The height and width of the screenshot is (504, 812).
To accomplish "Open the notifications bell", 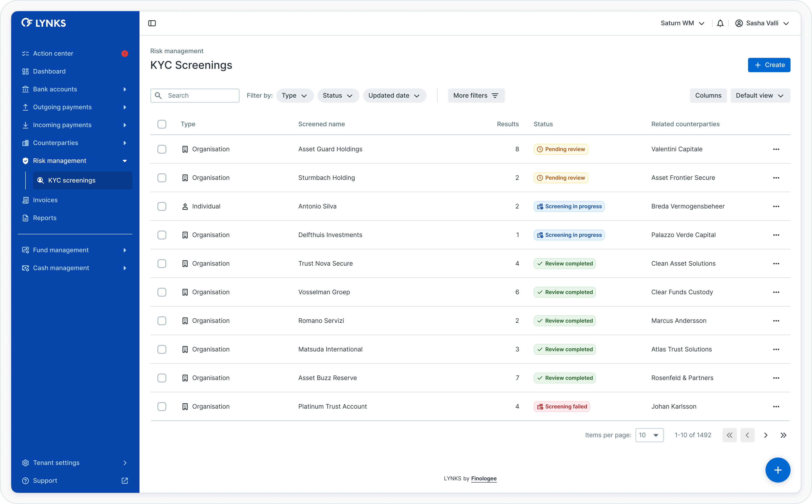I will (x=720, y=23).
